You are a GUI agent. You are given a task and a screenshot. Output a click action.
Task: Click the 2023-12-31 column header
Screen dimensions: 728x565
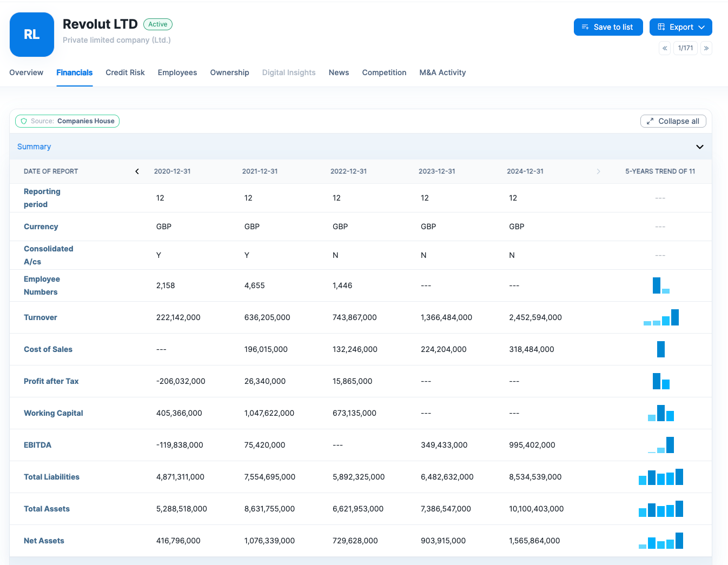(x=437, y=171)
